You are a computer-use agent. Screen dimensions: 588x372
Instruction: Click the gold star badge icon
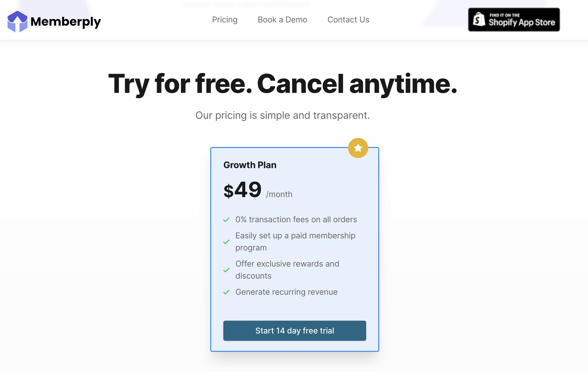(358, 148)
